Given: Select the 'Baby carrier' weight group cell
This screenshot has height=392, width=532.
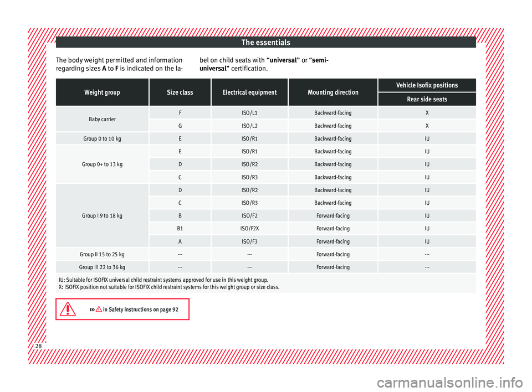Looking at the screenshot, I should [x=102, y=119].
